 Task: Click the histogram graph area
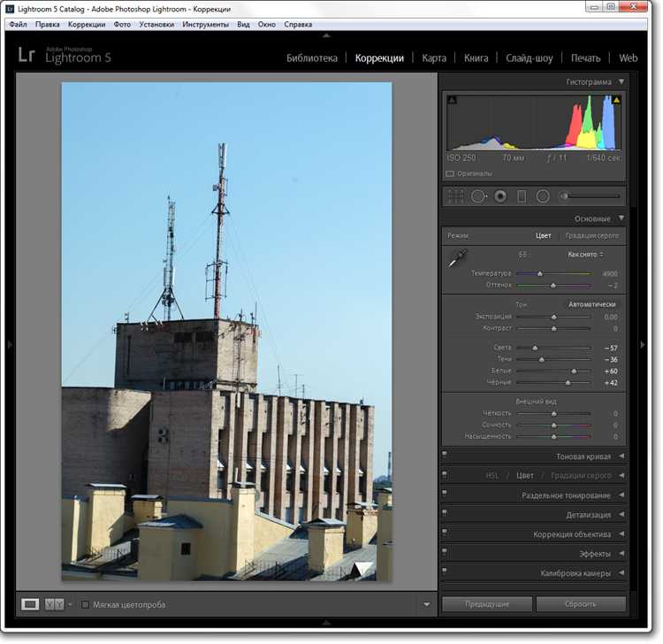tap(534, 122)
